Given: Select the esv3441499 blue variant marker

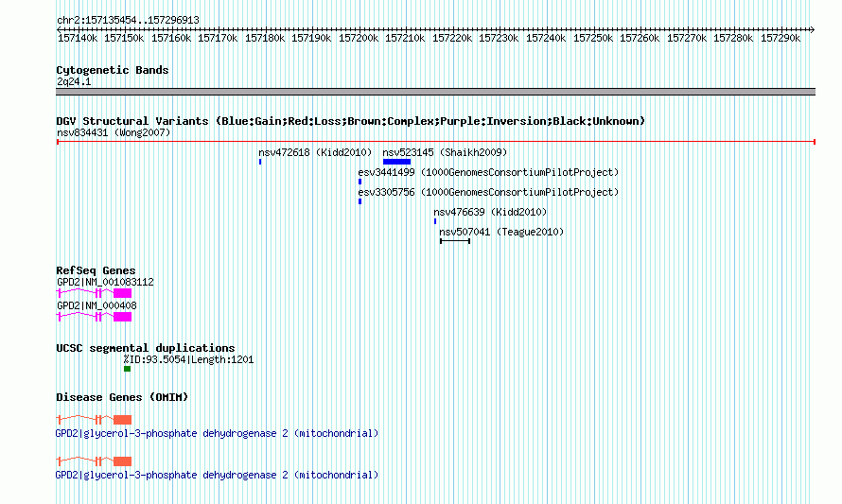Looking at the screenshot, I should pos(360,182).
